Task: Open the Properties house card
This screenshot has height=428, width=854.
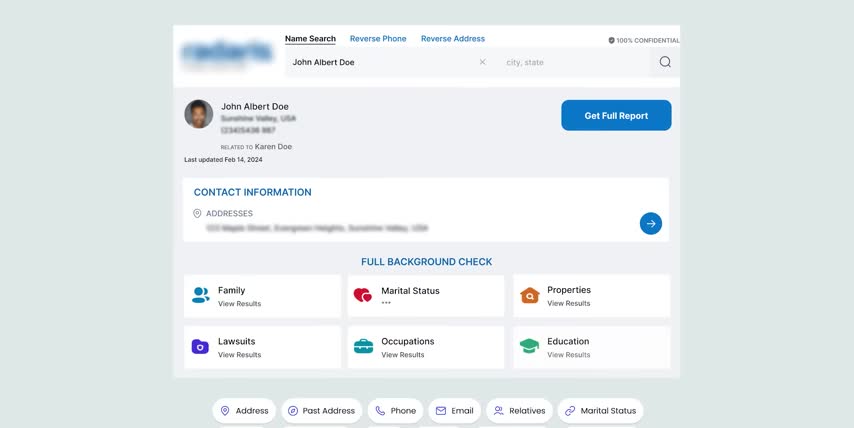Action: [x=592, y=296]
